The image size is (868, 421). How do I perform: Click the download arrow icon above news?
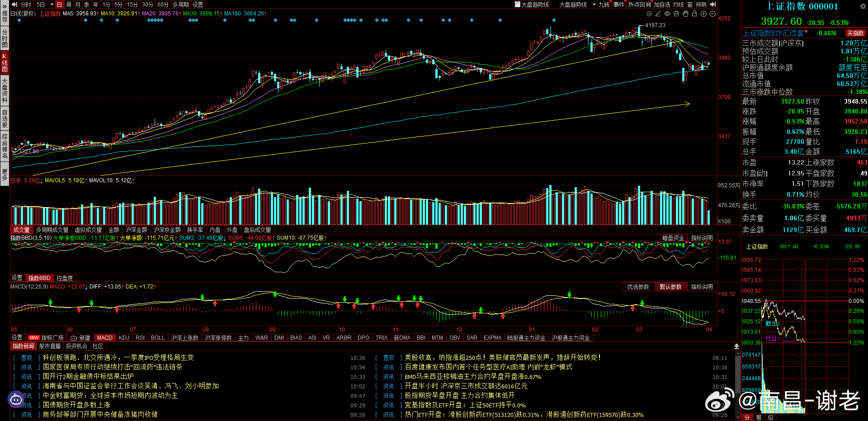pos(736,346)
